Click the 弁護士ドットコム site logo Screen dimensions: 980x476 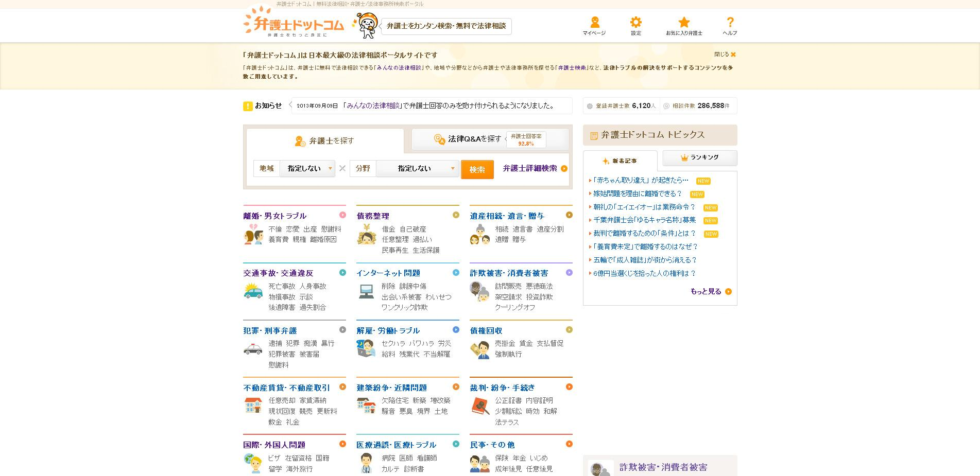pos(294,22)
